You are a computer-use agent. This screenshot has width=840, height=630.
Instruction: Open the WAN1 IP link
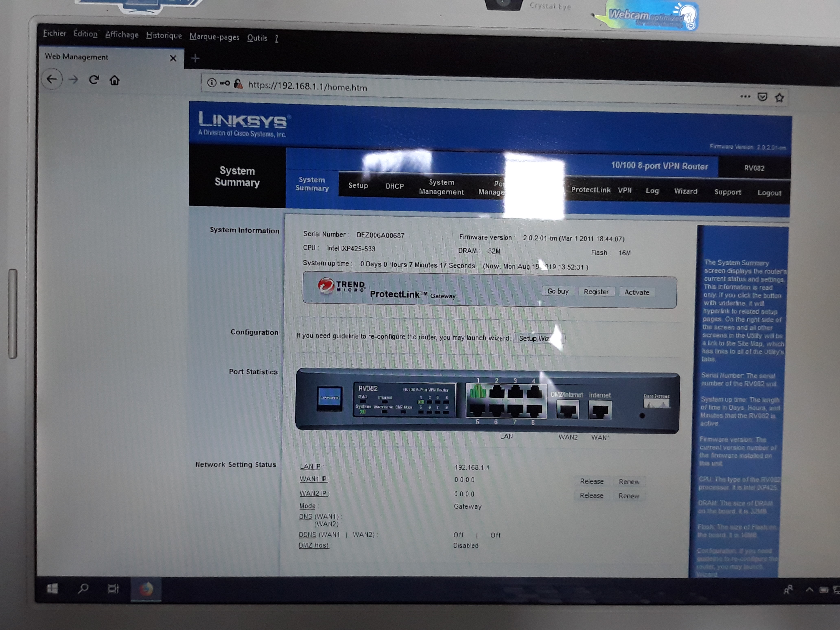[x=313, y=479]
